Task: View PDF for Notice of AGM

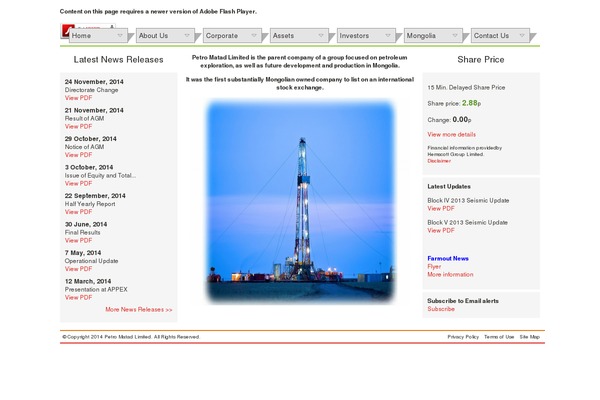Action: pyautogui.click(x=78, y=155)
